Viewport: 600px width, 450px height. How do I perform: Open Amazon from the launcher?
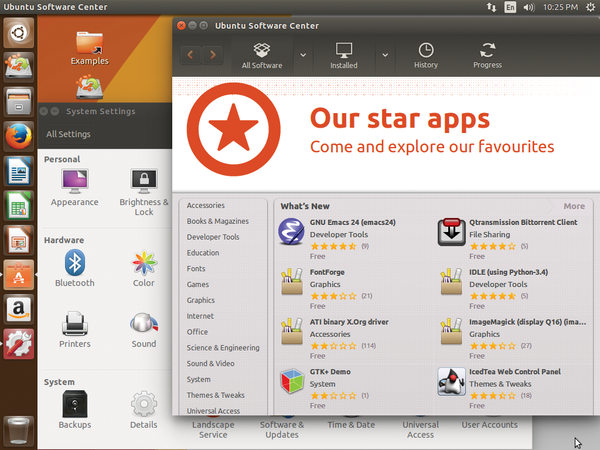(x=18, y=309)
